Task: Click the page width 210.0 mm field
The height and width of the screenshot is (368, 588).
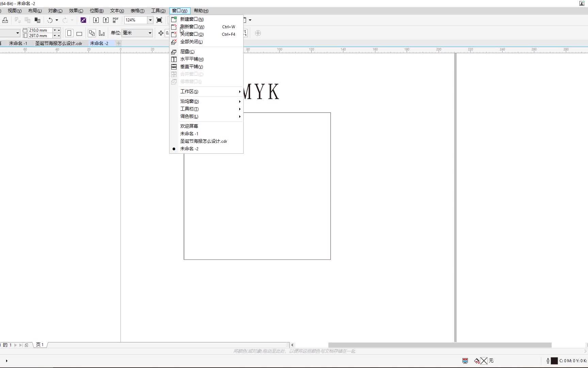Action: 40,30
